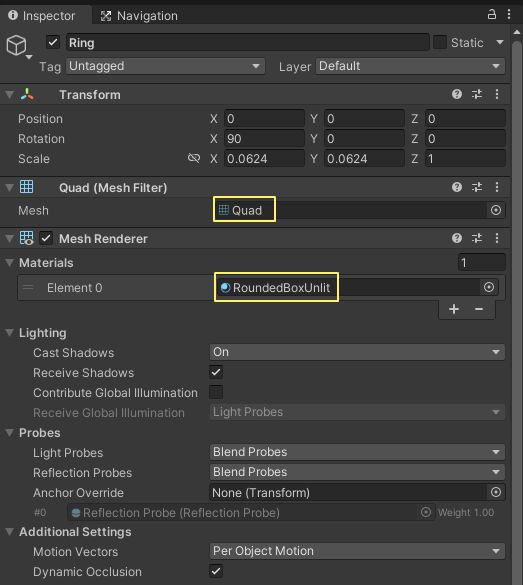The height and width of the screenshot is (585, 523).
Task: Uncheck Receive Shadows
Action: coord(216,372)
